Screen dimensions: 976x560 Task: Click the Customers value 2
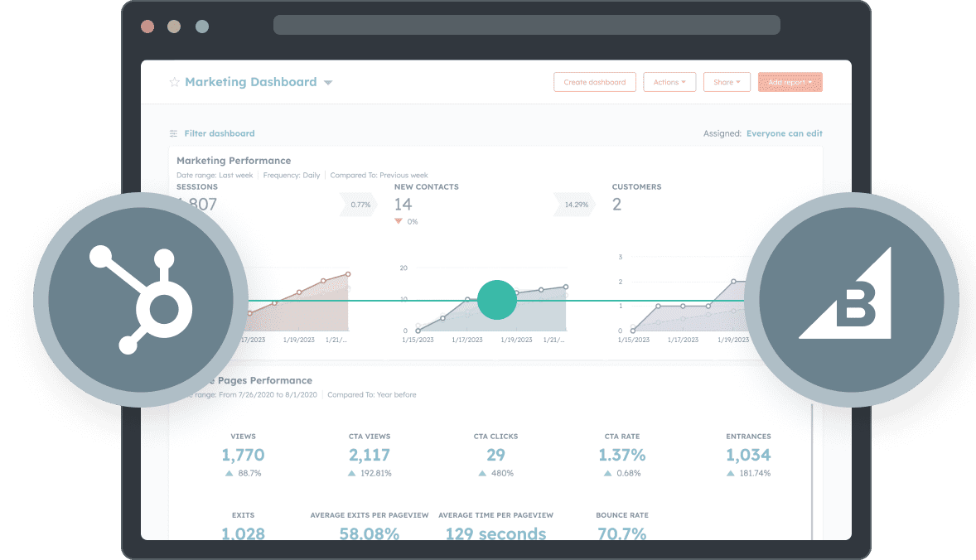(x=617, y=204)
